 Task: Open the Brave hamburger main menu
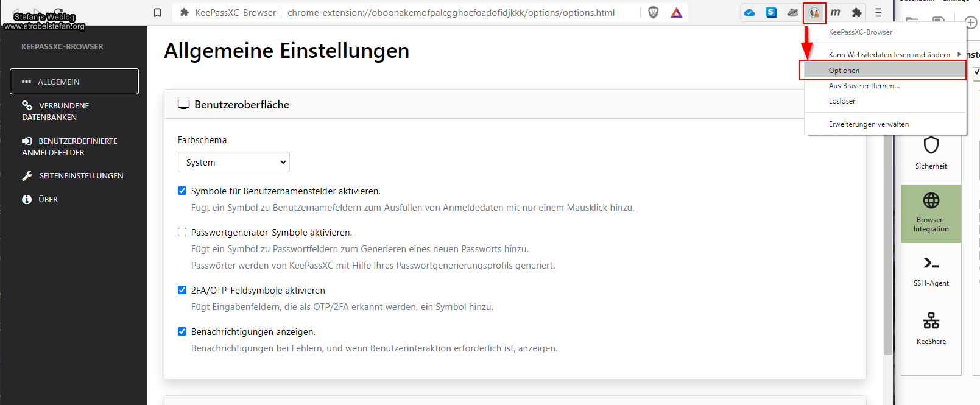point(878,12)
